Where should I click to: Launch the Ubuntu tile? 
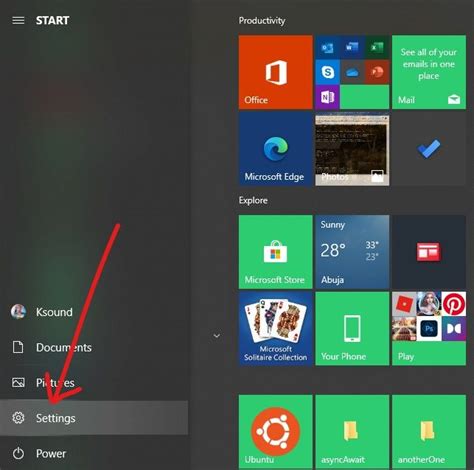tap(275, 431)
